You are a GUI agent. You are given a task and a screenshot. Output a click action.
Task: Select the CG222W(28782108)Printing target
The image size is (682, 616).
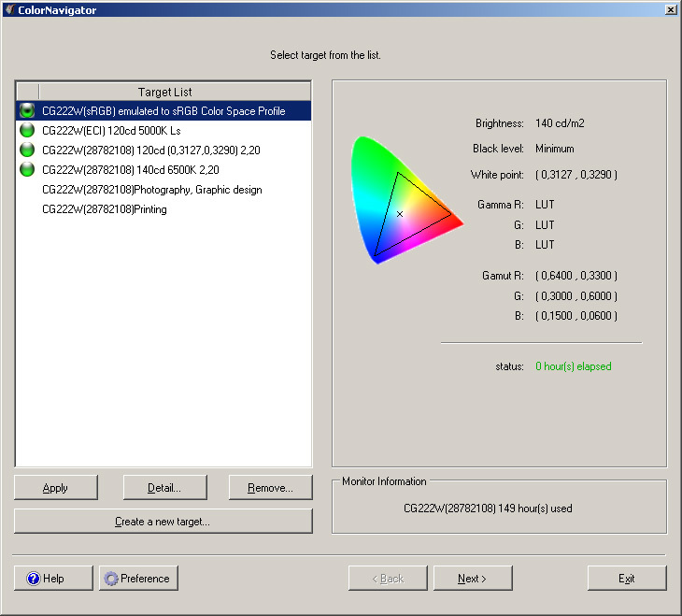pos(163,209)
